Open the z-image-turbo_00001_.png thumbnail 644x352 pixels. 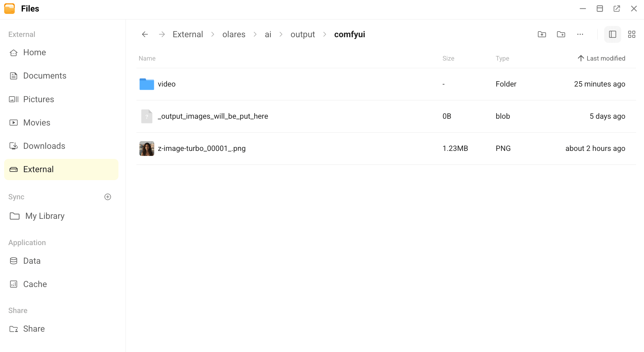(x=147, y=148)
